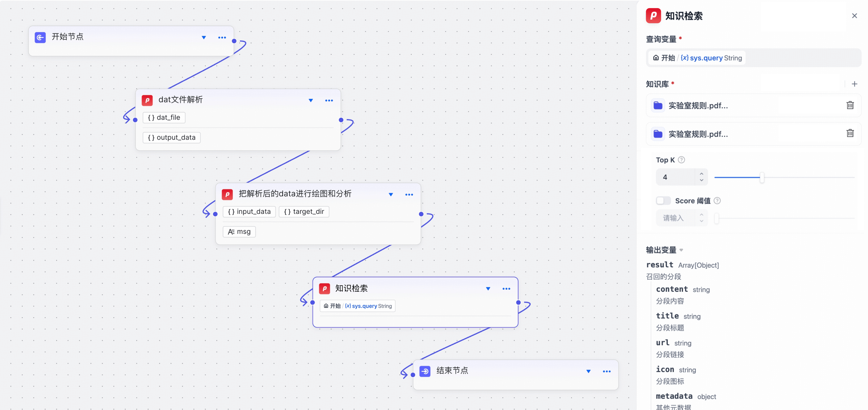Collapse the 开始节点 node with arrow
The width and height of the screenshot is (868, 410).
pyautogui.click(x=203, y=38)
